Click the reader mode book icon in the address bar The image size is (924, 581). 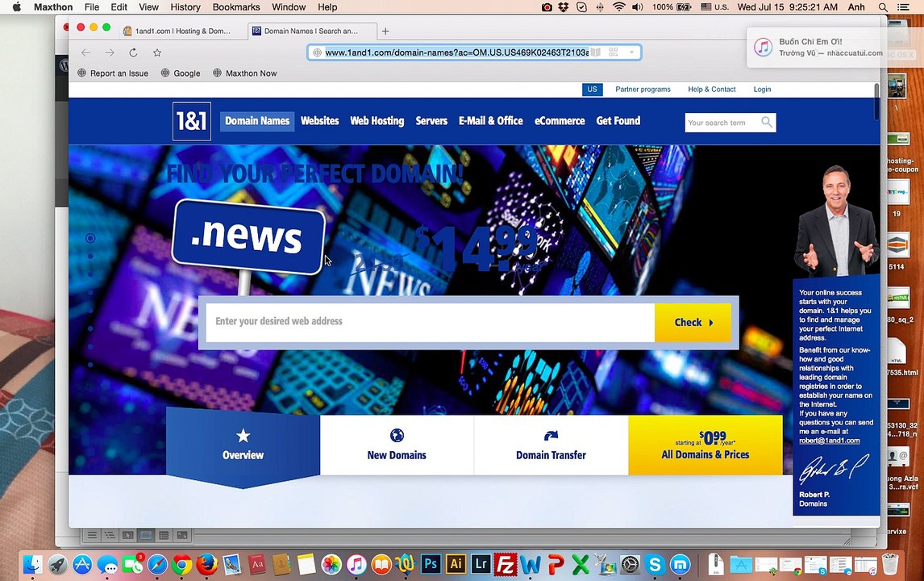pyautogui.click(x=596, y=52)
